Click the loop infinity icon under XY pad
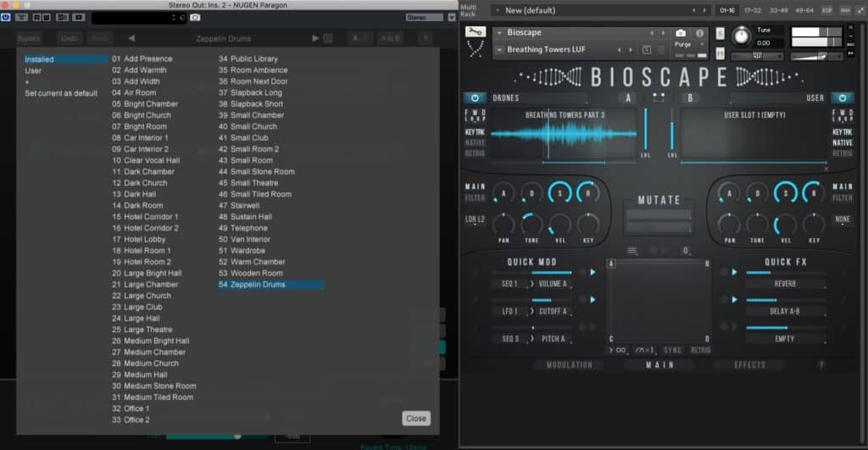The width and height of the screenshot is (868, 450). click(620, 350)
